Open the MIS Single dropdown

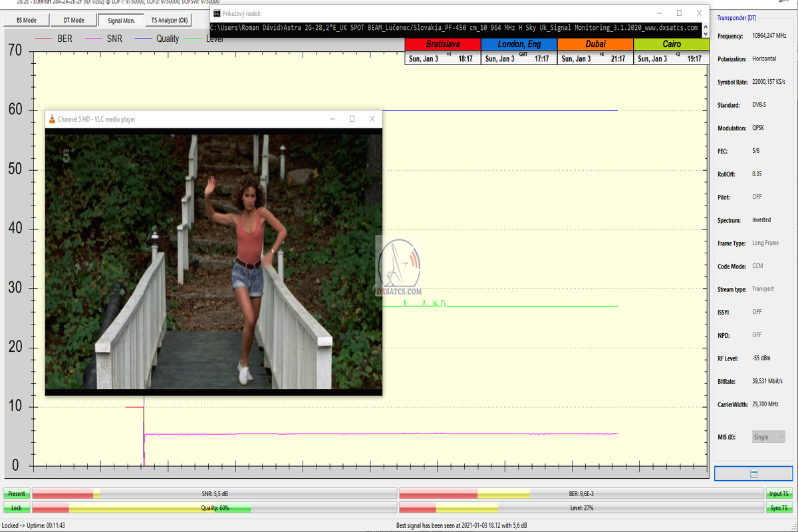pos(768,437)
